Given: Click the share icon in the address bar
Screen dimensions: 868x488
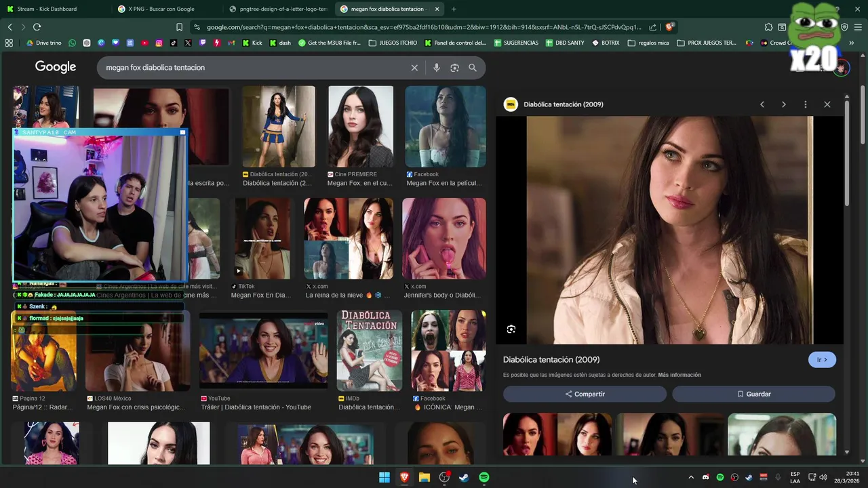Looking at the screenshot, I should pyautogui.click(x=652, y=27).
